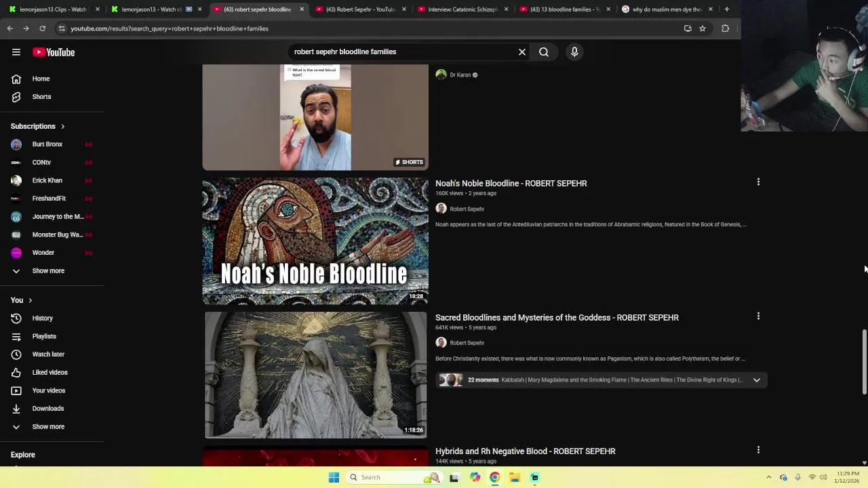Screen dimensions: 868x488
Task: Go forward in the browser
Action: pos(26,28)
